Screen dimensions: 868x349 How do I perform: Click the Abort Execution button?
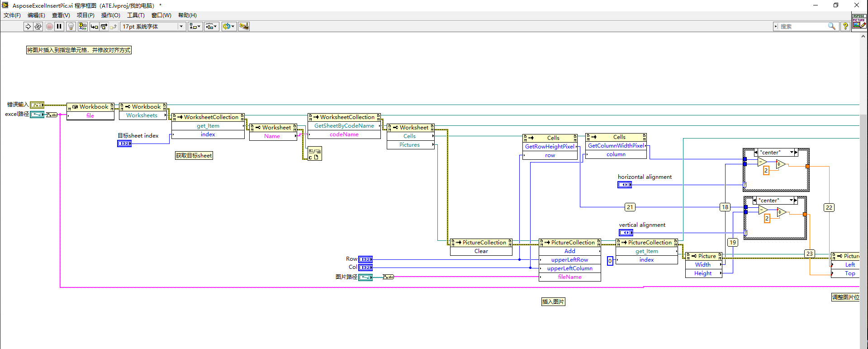click(x=49, y=26)
